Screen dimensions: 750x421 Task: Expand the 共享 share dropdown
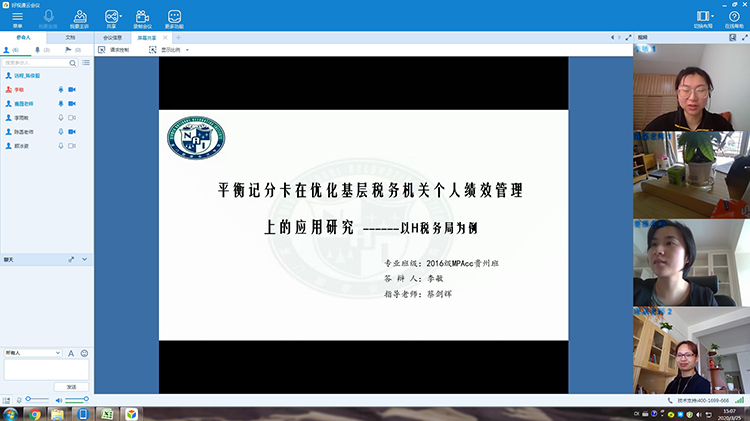click(120, 16)
